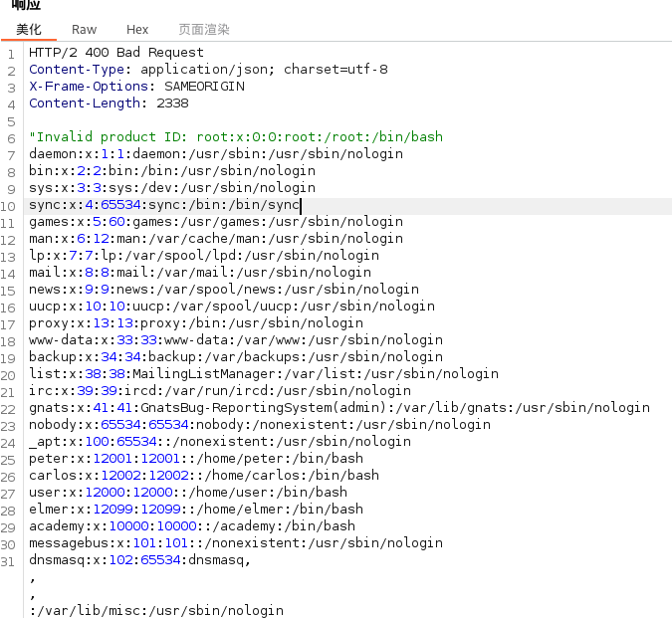Click the gnats:x:41:41 GnatsBug line
The width and height of the screenshot is (672, 618).
pyautogui.click(x=339, y=408)
